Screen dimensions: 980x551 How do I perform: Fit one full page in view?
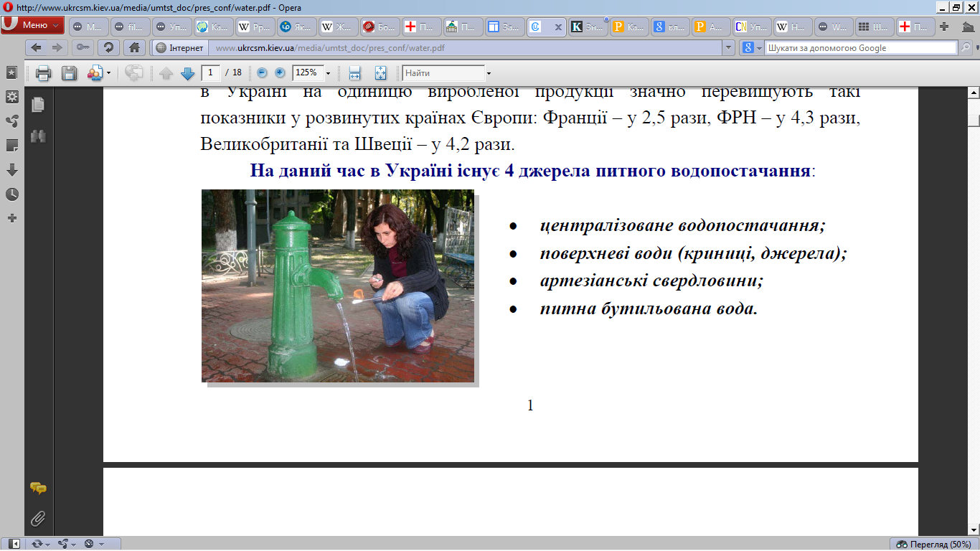[380, 73]
